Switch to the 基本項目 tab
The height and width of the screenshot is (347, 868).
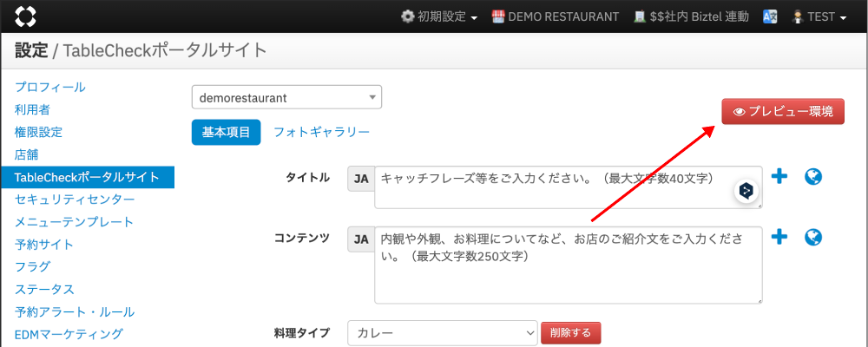(226, 132)
